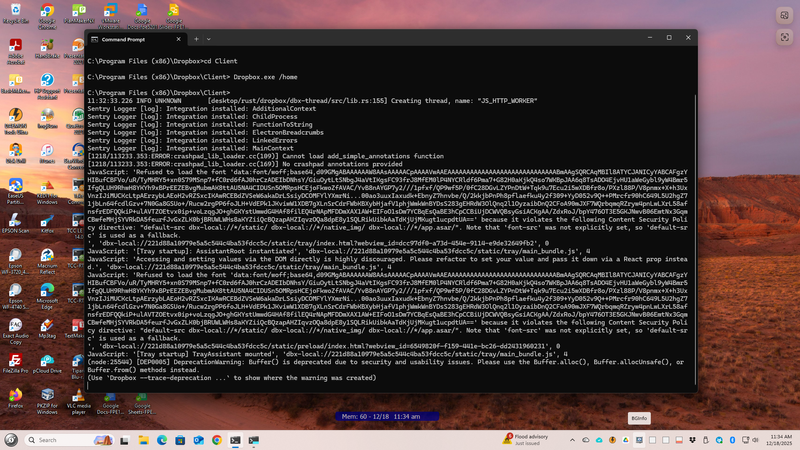This screenshot has height=450, width=800.
Task: Launch Firefox from the desktop
Action: (16, 396)
